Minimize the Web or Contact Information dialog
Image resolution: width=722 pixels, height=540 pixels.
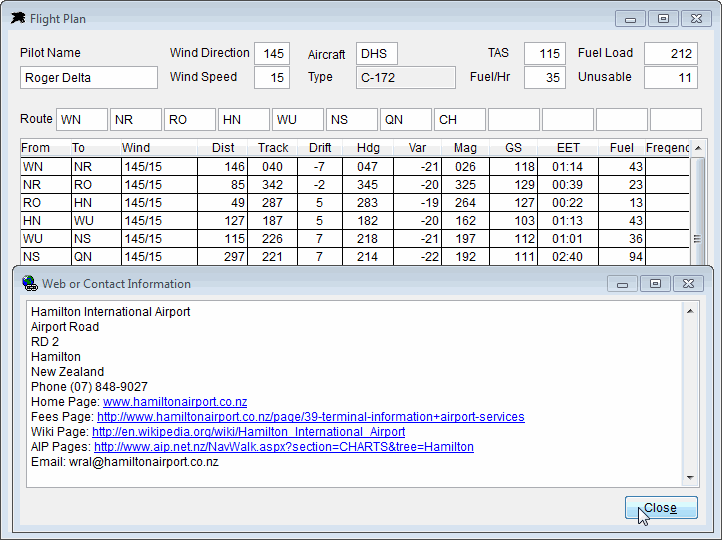coord(623,284)
